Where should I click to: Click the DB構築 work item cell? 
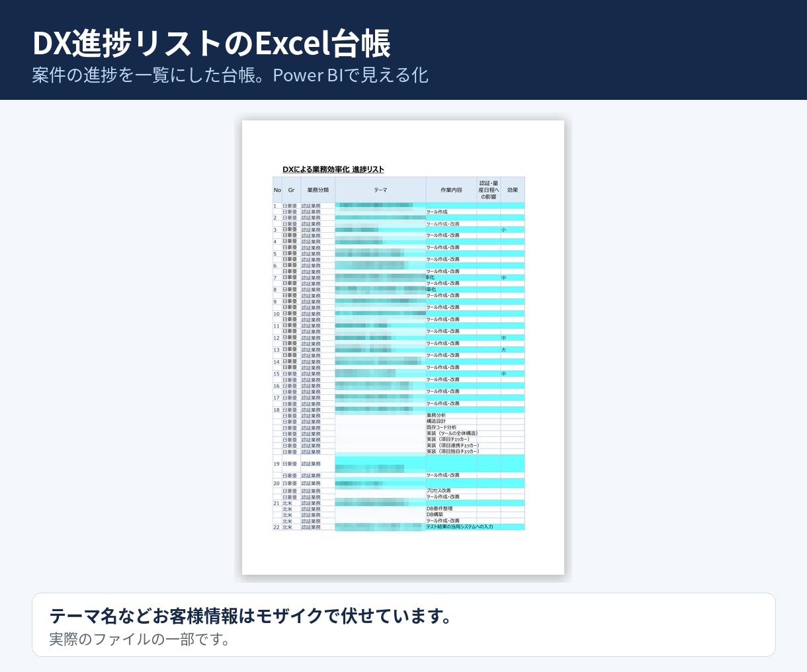coord(451,515)
